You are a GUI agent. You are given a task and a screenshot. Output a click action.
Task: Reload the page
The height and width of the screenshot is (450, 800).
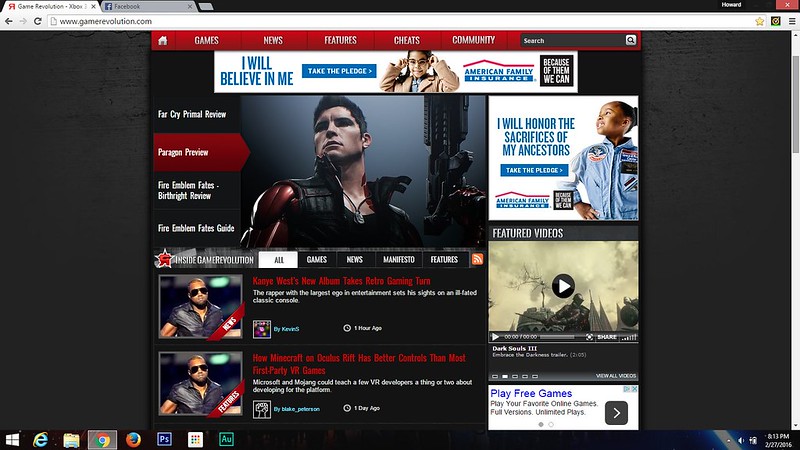click(x=37, y=21)
